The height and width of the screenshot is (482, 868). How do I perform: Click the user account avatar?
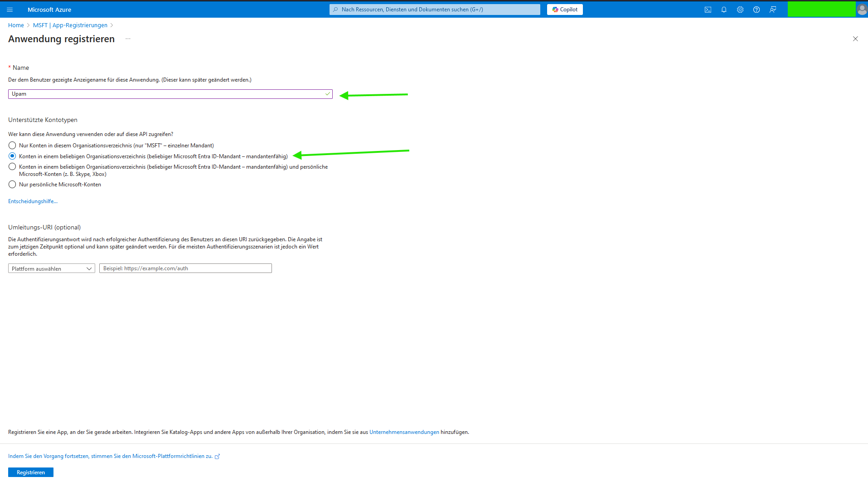862,10
